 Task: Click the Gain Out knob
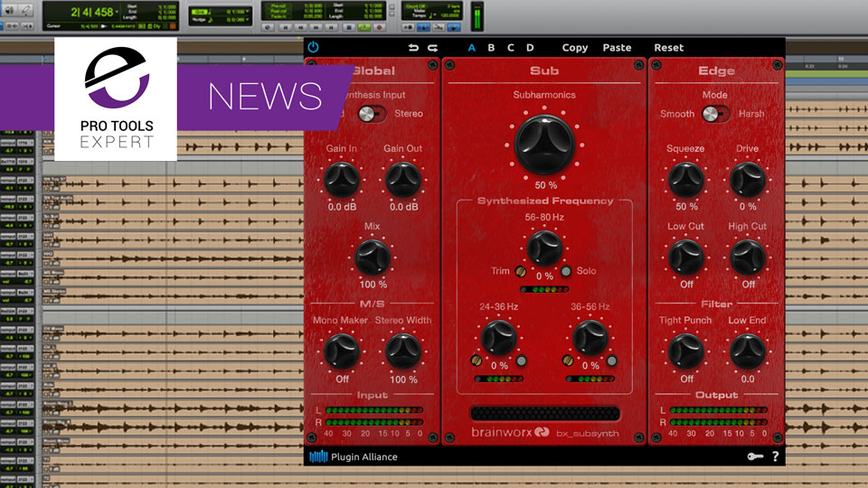pyautogui.click(x=403, y=180)
